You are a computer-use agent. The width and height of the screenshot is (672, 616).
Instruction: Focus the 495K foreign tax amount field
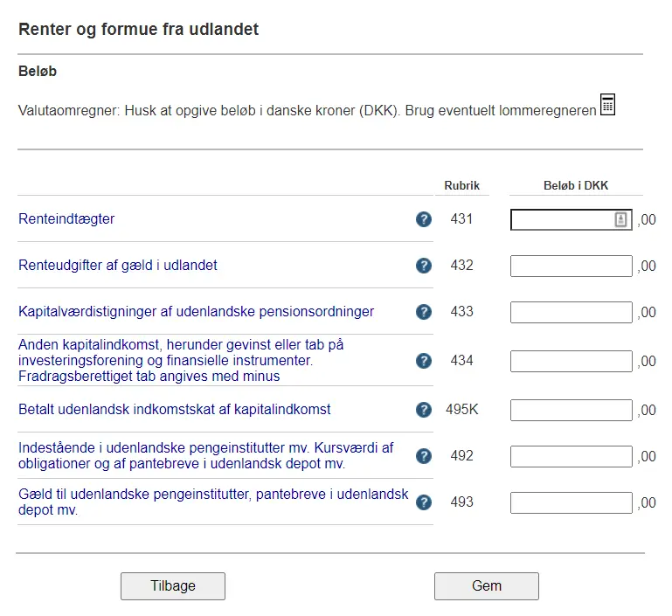[x=571, y=411]
